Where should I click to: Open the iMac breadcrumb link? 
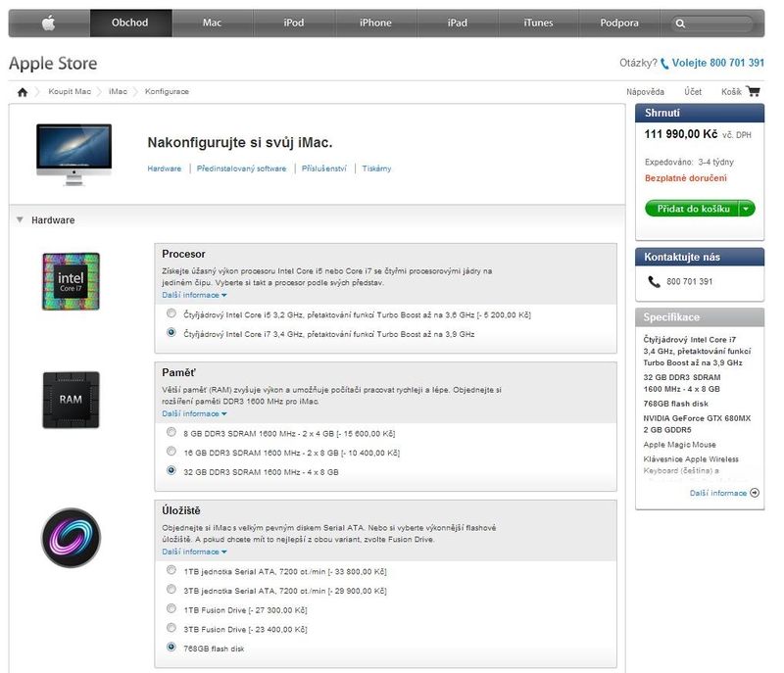point(118,91)
